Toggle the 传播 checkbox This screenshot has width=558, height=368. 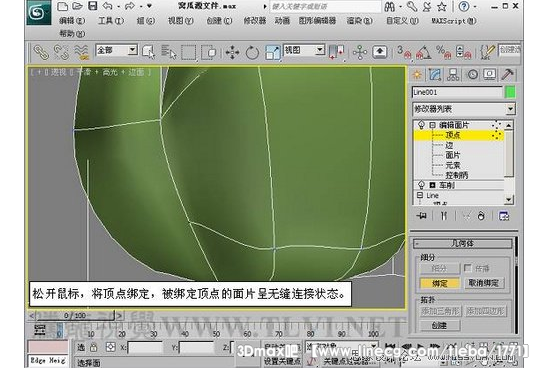468,268
